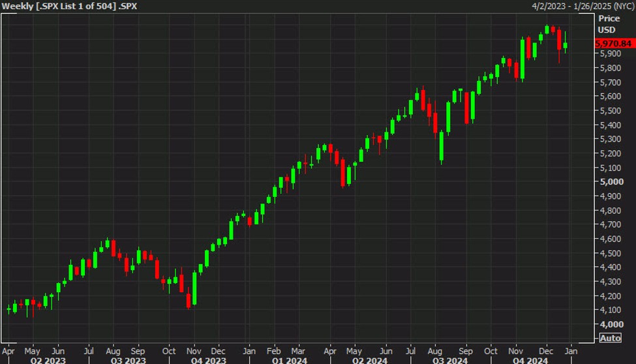This screenshot has width=636, height=364.
Task: Click the Price USD axis header
Action: coord(609,24)
